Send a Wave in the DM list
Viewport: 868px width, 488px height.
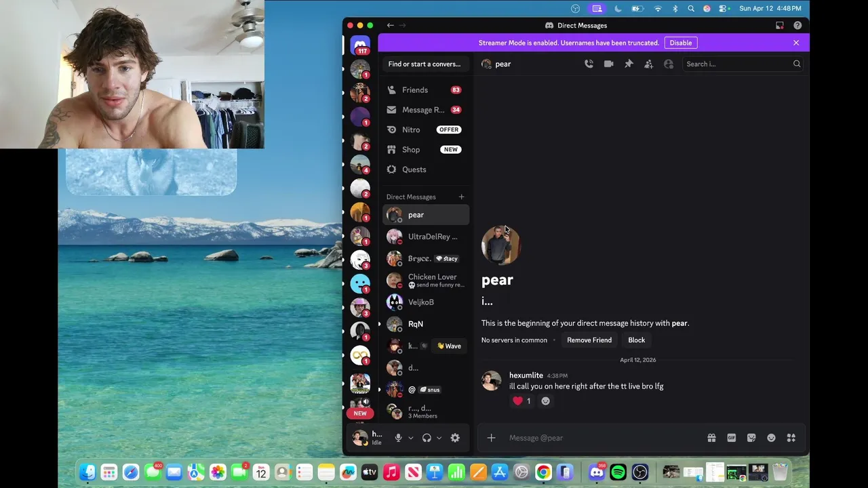pos(449,346)
